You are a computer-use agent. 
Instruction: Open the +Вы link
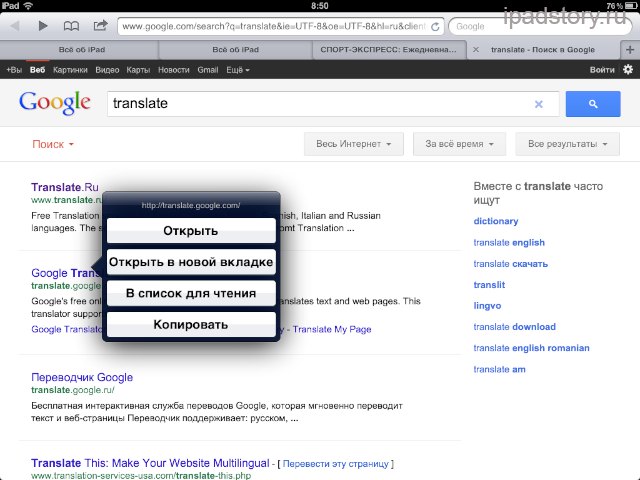14,70
